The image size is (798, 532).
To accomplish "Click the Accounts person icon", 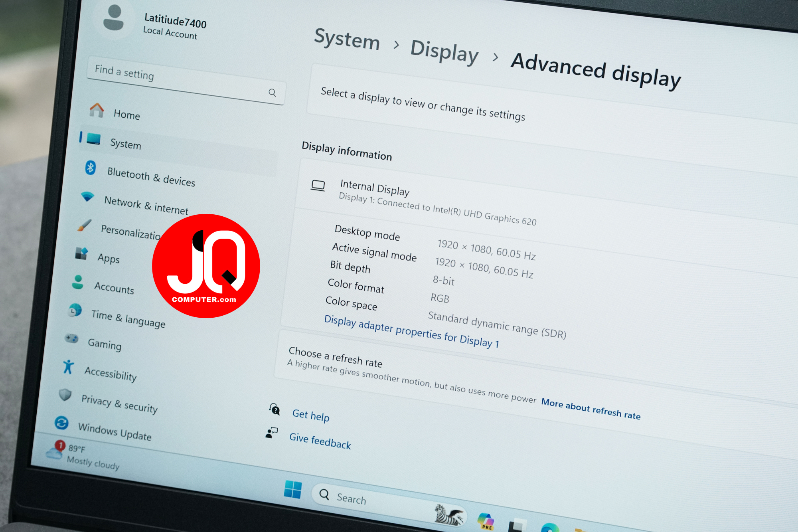I will [77, 282].
